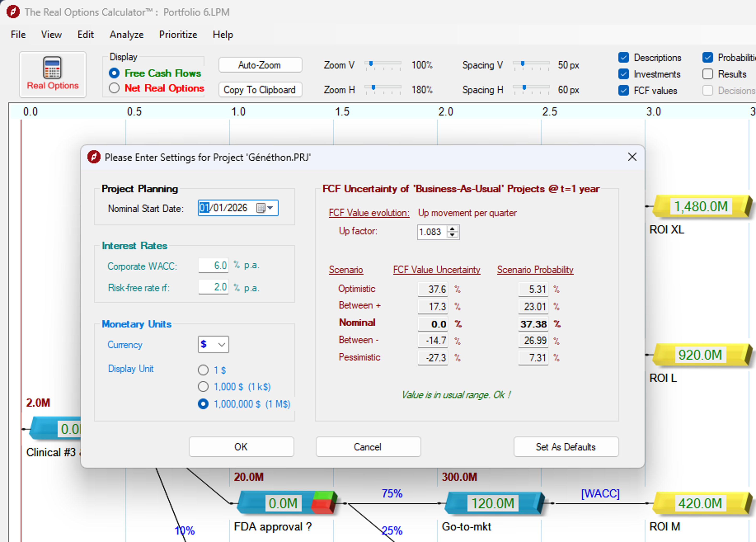Click the Set As Defaults button

click(566, 447)
